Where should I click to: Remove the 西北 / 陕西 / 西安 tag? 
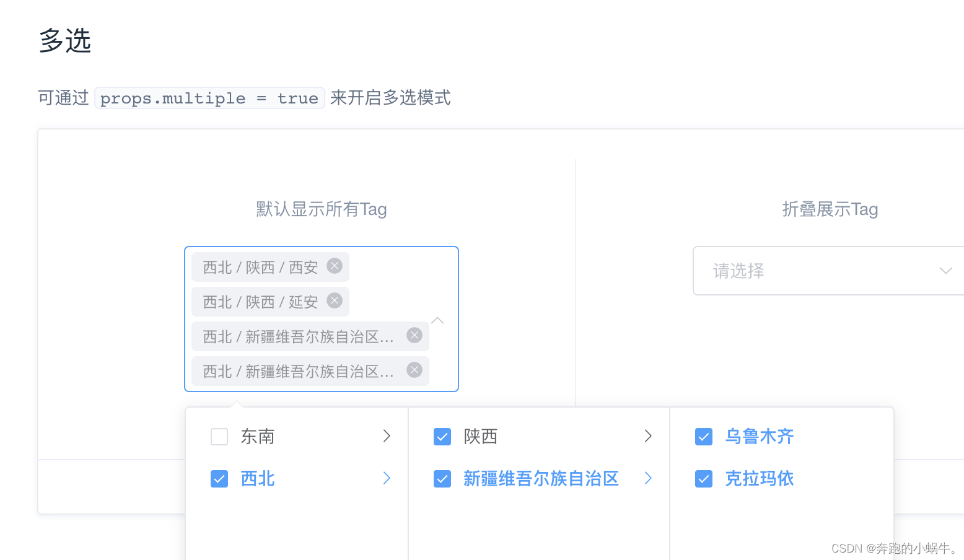335,266
